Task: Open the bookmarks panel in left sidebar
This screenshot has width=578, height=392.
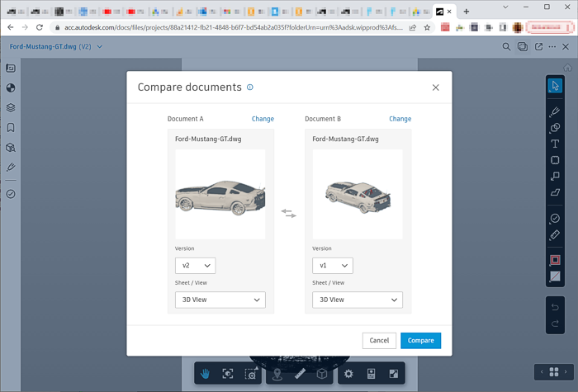Action: pos(11,128)
